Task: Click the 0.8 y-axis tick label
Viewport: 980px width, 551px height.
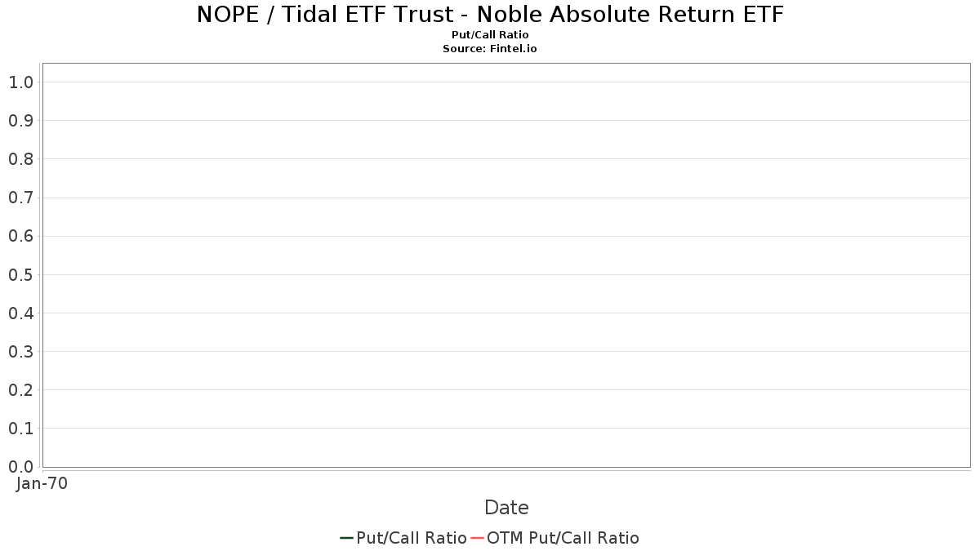Action: (20, 159)
